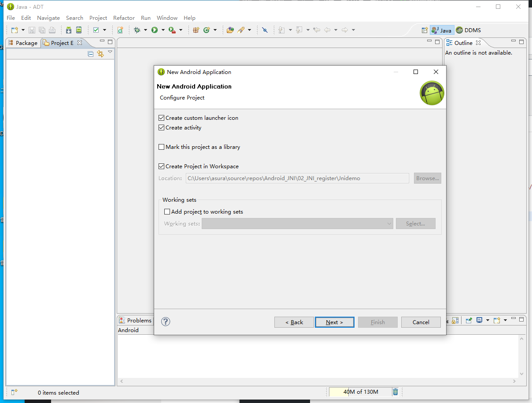Click the Next button
The image size is (532, 403).
coord(334,322)
